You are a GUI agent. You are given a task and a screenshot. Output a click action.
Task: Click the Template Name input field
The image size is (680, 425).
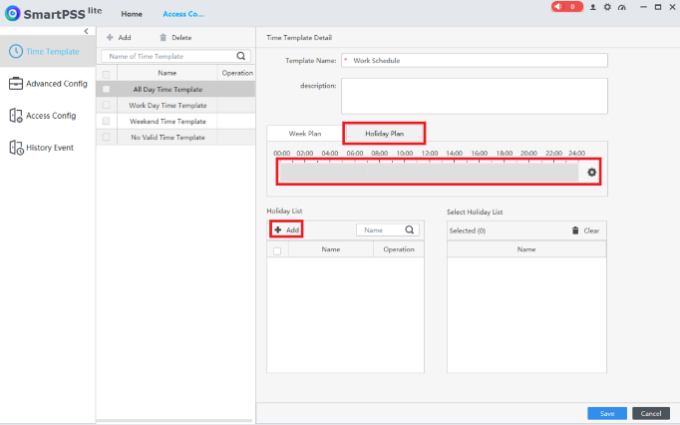click(x=474, y=60)
